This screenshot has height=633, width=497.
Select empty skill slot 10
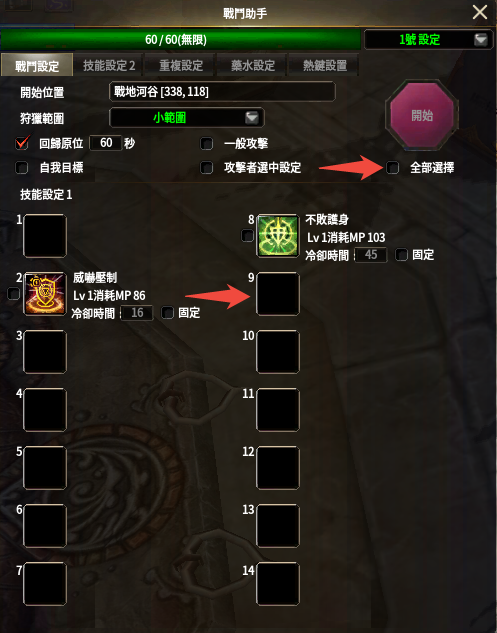(x=278, y=352)
